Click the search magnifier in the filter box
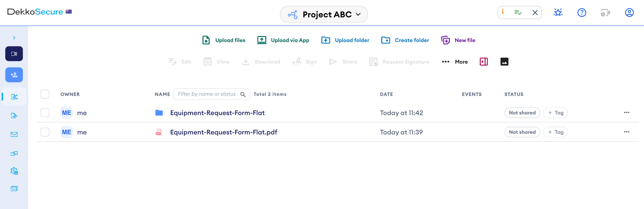644x209 pixels. (x=243, y=94)
